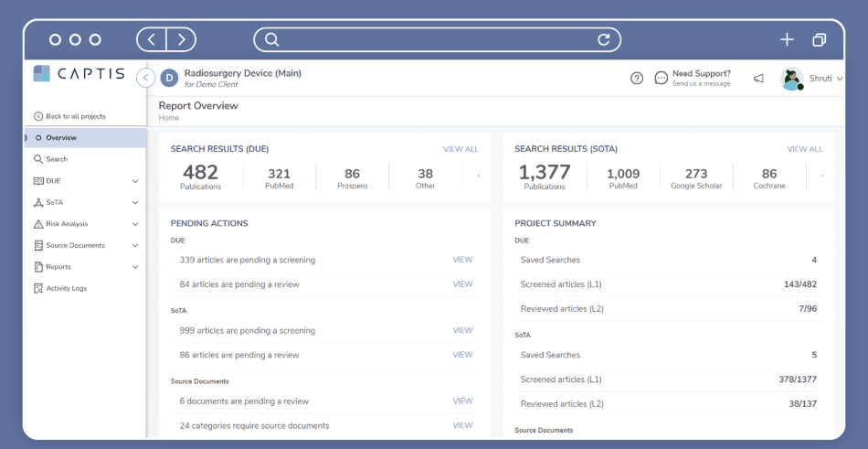Open the announcements megaphone icon
This screenshot has width=868, height=449.
(x=758, y=78)
